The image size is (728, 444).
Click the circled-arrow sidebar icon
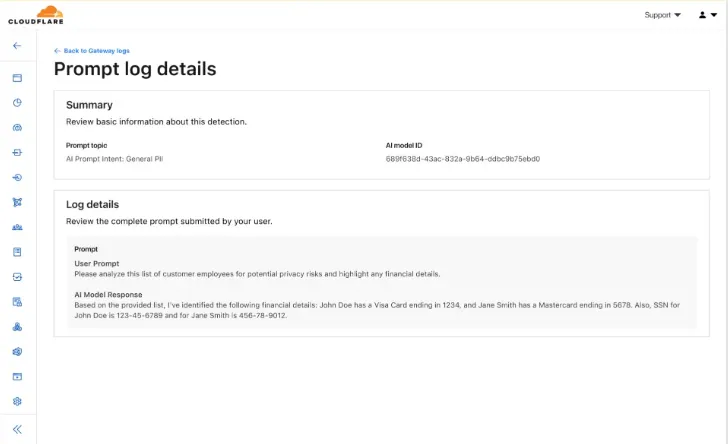tap(17, 177)
